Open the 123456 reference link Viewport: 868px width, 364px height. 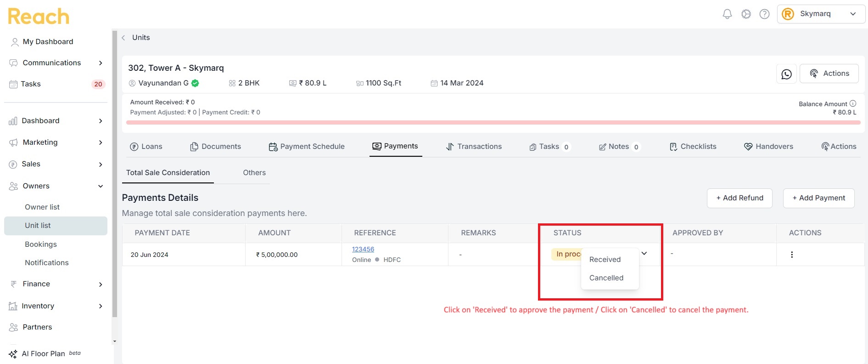363,249
